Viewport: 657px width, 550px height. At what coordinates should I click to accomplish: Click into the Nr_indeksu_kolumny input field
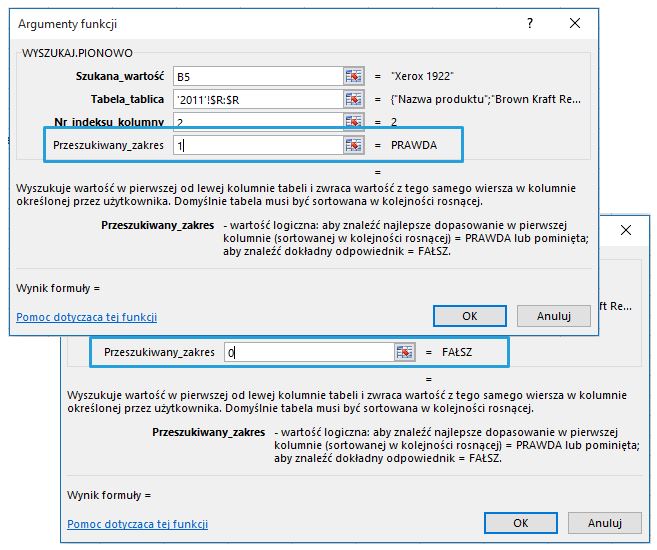coord(257,121)
